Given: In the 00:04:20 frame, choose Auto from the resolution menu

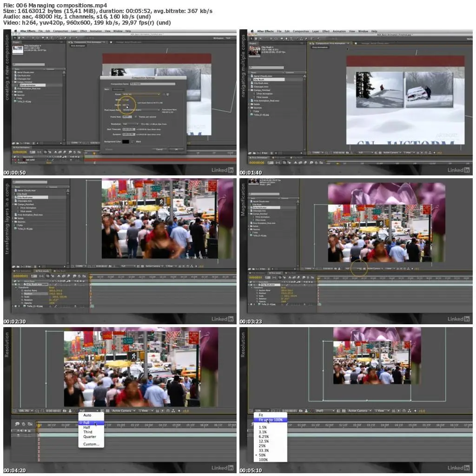Looking at the screenshot, I should [91, 415].
